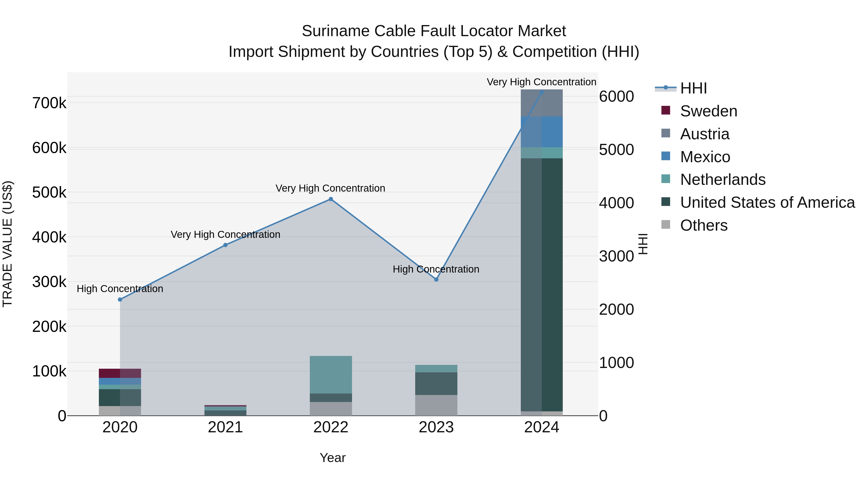Select the 2021 HHI data point
The height and width of the screenshot is (488, 868).
(x=225, y=245)
